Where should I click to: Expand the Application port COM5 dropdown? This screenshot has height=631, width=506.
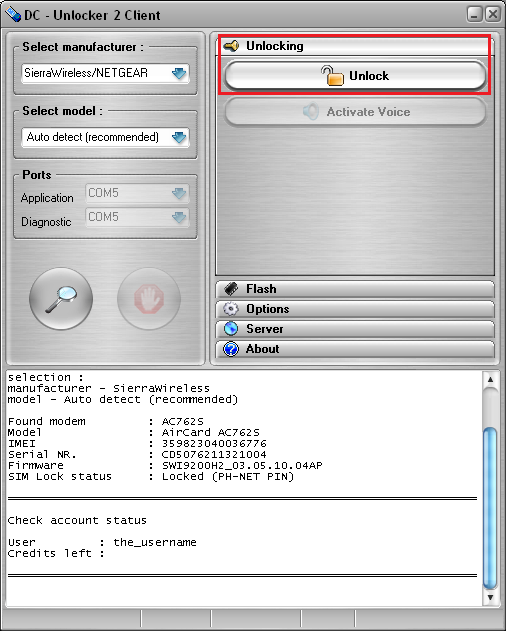pos(137,193)
